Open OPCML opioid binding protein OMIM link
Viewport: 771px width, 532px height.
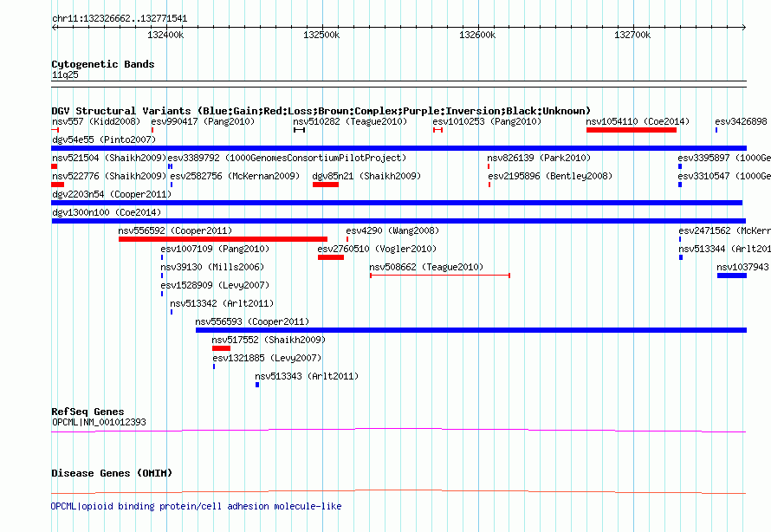click(x=196, y=506)
